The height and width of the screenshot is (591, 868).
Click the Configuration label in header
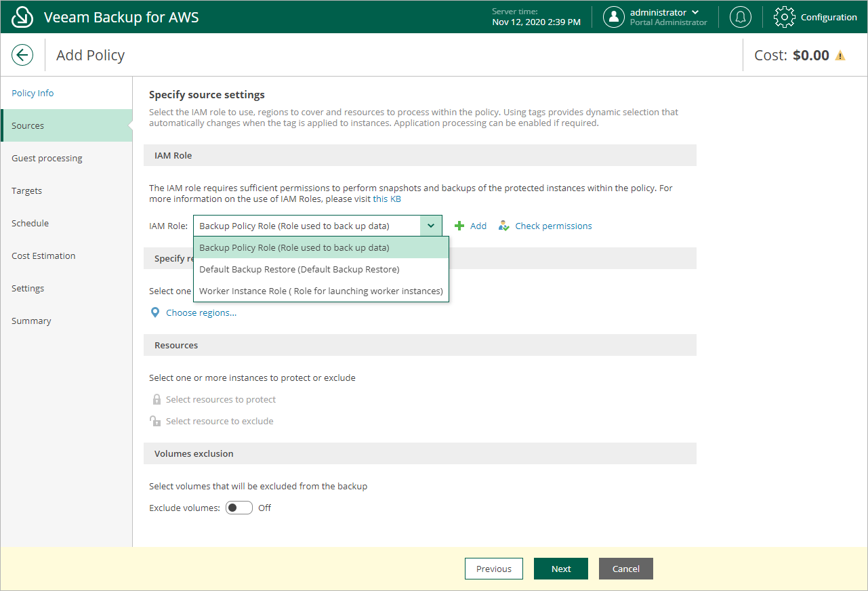point(829,17)
